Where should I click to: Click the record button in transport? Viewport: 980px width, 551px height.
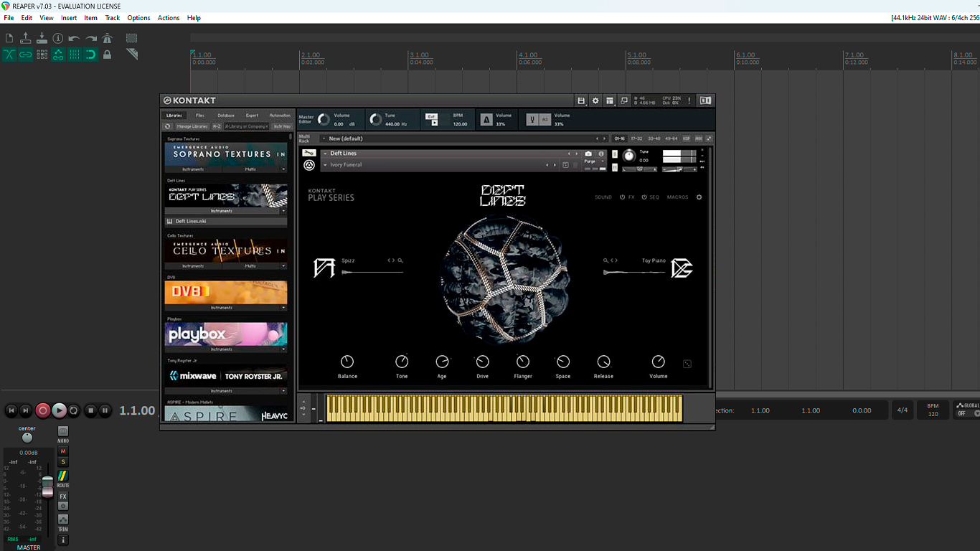43,410
